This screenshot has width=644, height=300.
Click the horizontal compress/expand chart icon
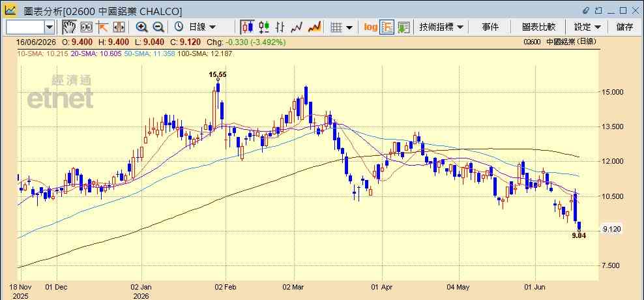[119, 27]
